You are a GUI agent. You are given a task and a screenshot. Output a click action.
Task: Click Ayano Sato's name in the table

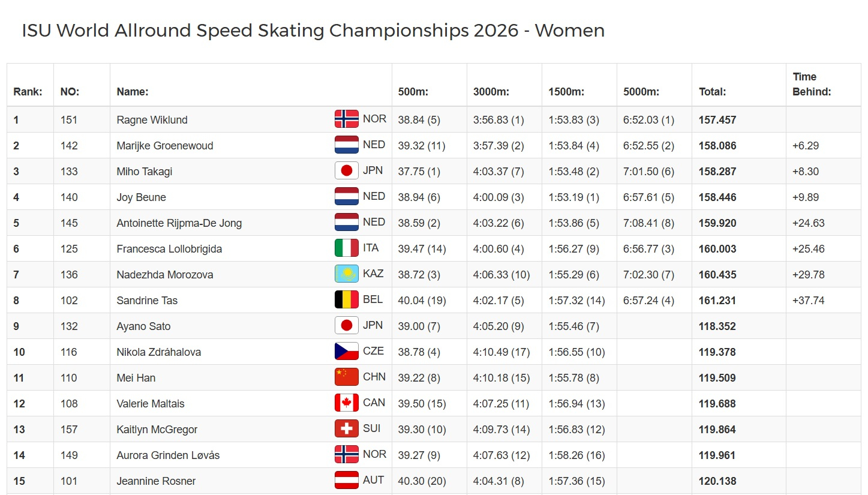point(143,326)
